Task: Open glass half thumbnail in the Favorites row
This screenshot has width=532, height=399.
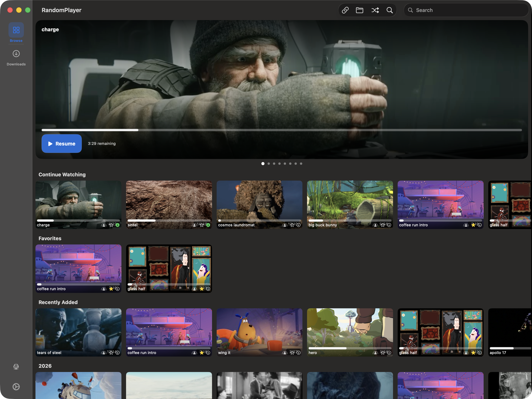Action: (169, 269)
